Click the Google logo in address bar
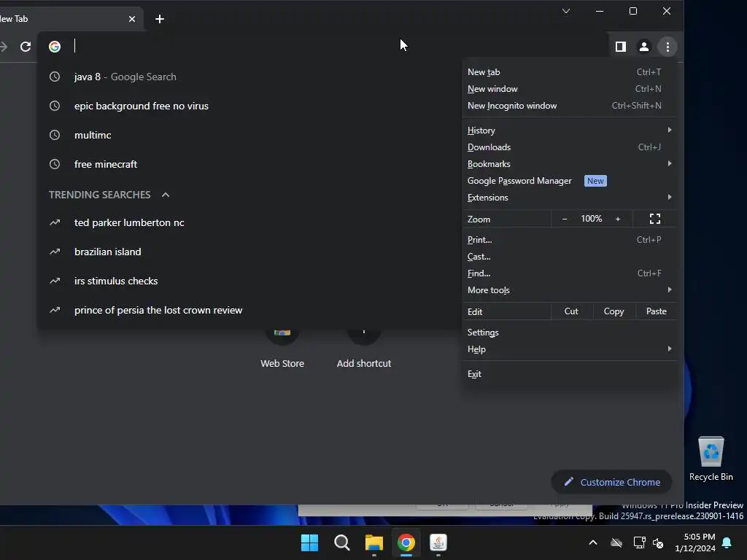747x560 pixels. (x=55, y=46)
